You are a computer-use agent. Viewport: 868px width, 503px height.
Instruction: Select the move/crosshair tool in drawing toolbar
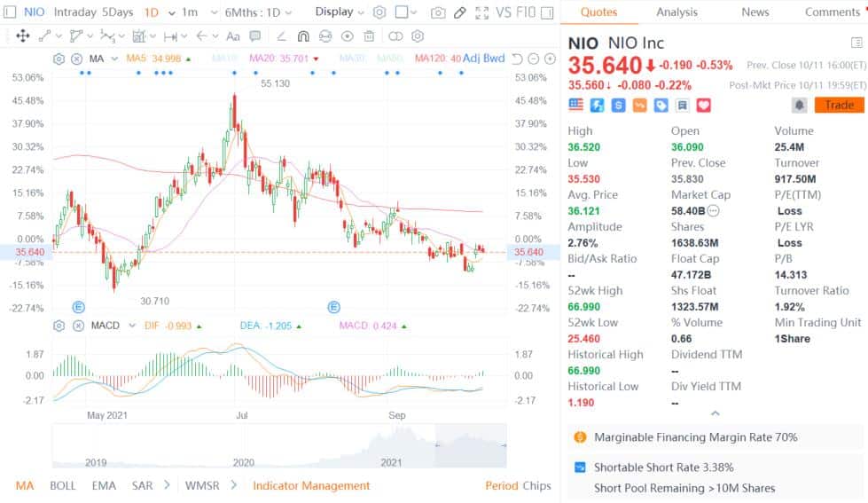pyautogui.click(x=23, y=36)
